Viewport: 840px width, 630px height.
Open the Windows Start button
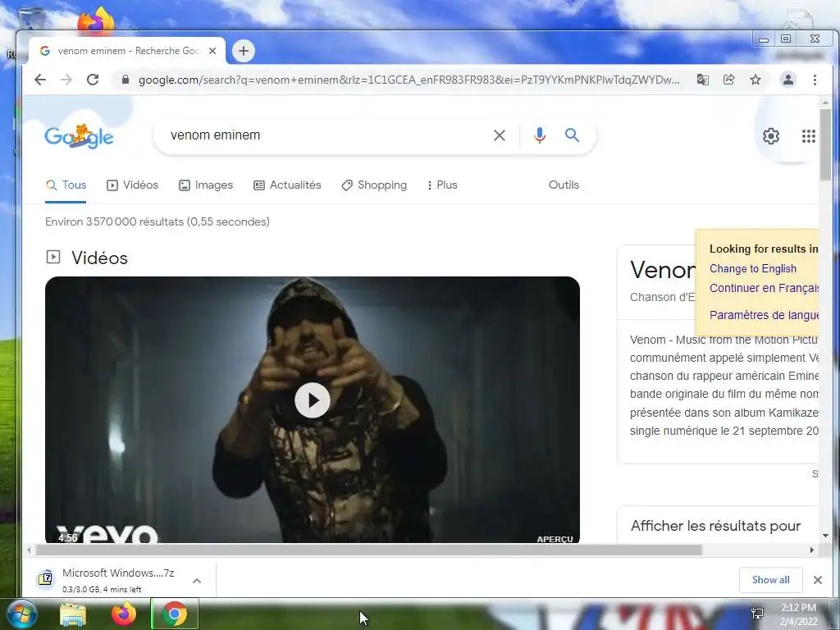pyautogui.click(x=21, y=614)
